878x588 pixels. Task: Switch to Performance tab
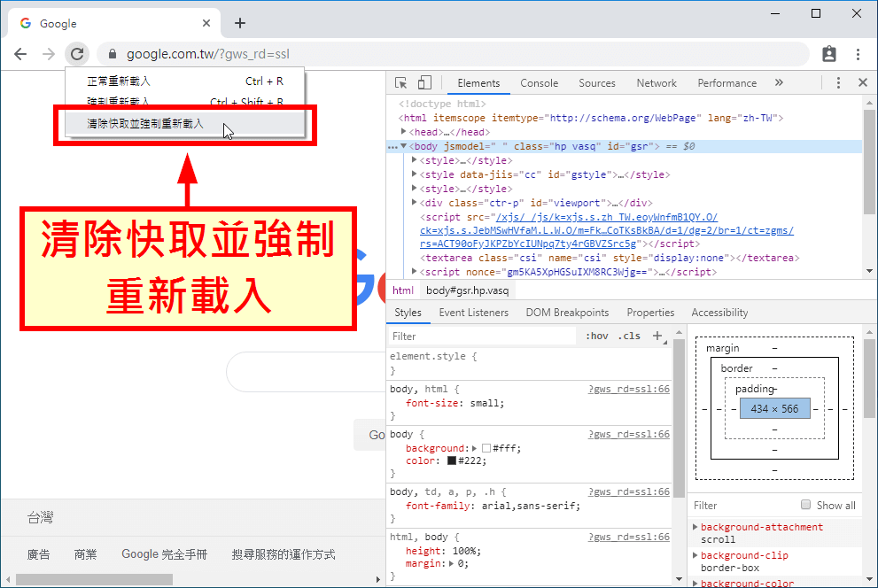tap(726, 83)
